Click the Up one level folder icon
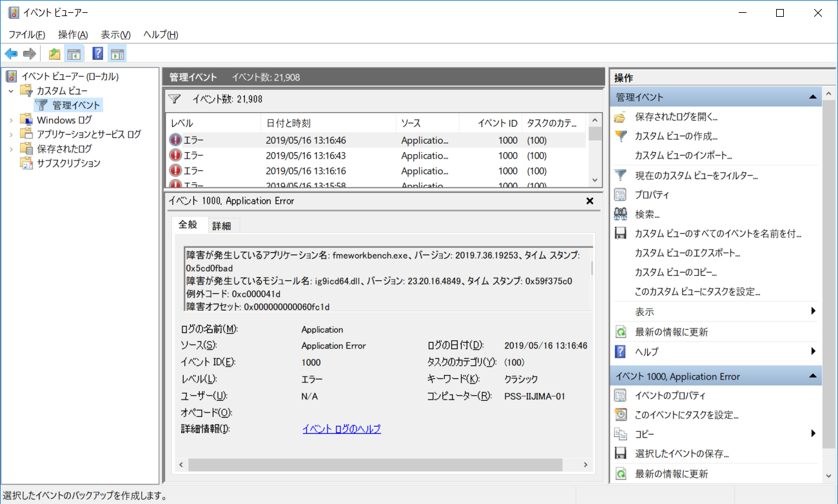Image resolution: width=838 pixels, height=504 pixels. point(55,54)
